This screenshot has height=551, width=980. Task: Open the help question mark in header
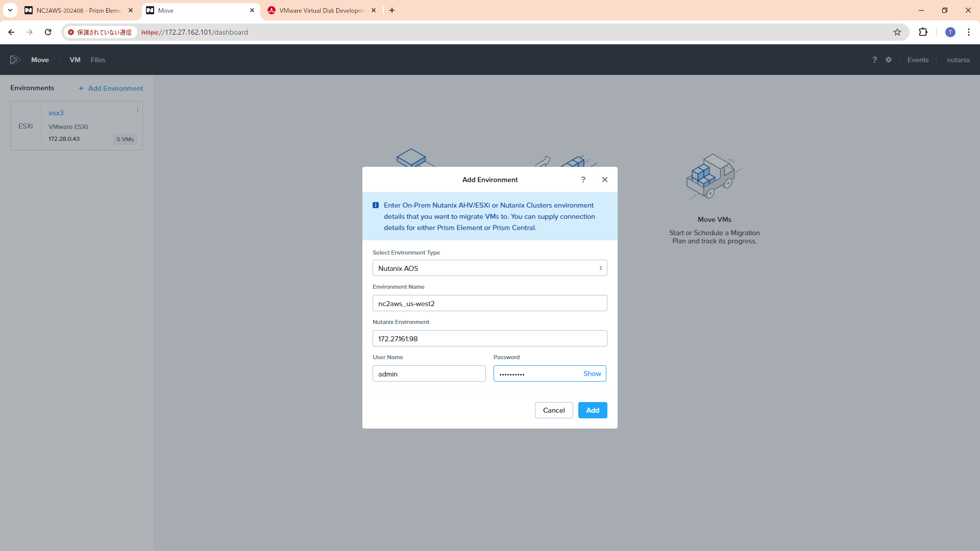point(874,60)
